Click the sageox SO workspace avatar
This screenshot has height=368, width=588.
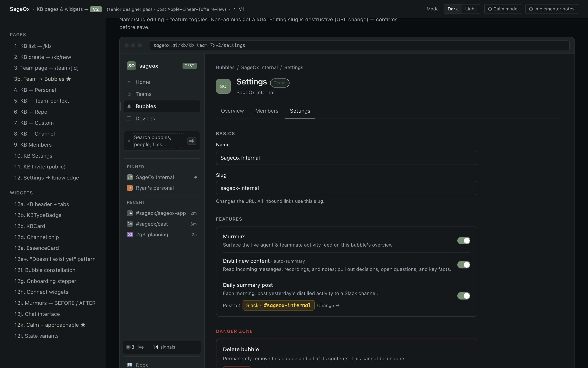(x=131, y=66)
